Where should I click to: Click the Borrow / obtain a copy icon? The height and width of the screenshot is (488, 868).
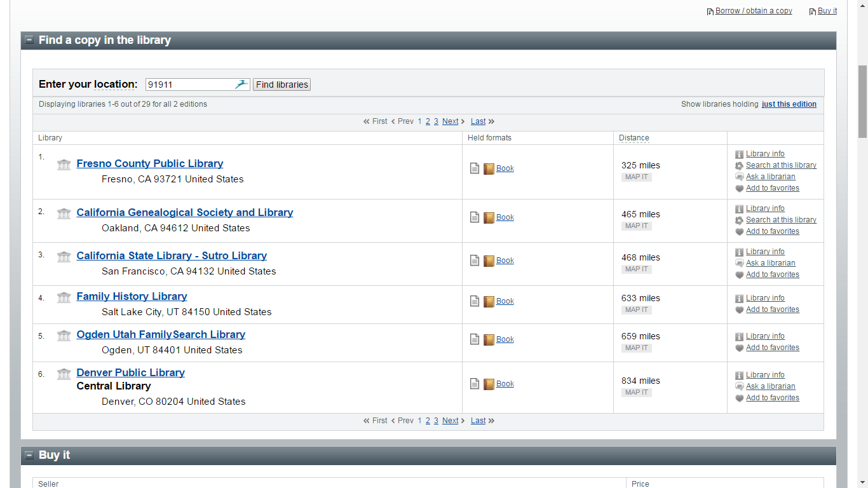click(x=710, y=10)
